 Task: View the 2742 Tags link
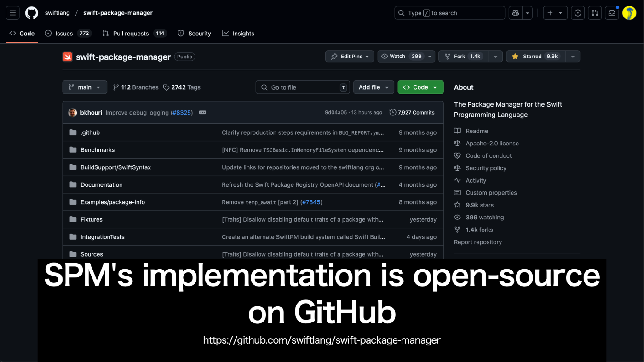tap(182, 87)
